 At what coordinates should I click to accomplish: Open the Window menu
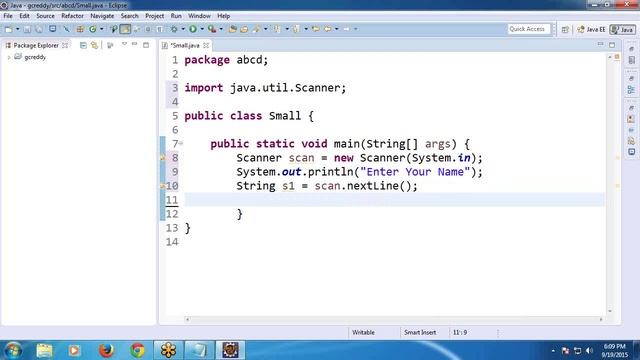coord(199,16)
